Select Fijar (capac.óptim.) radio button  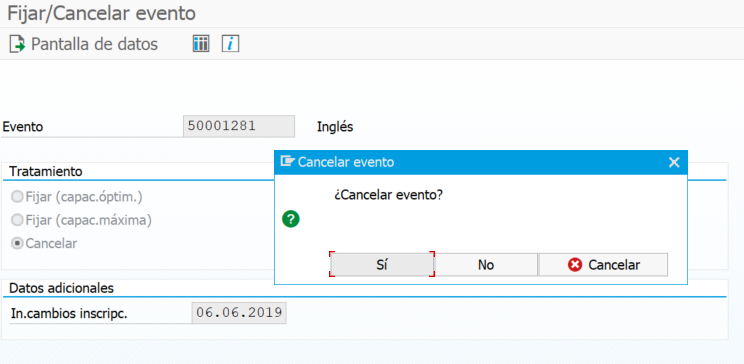click(17, 196)
